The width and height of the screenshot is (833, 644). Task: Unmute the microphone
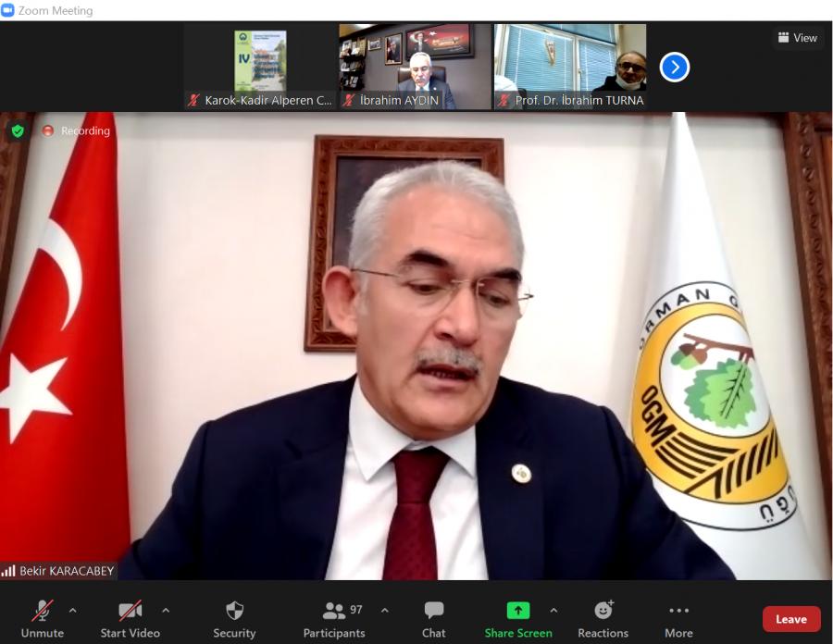(43, 611)
